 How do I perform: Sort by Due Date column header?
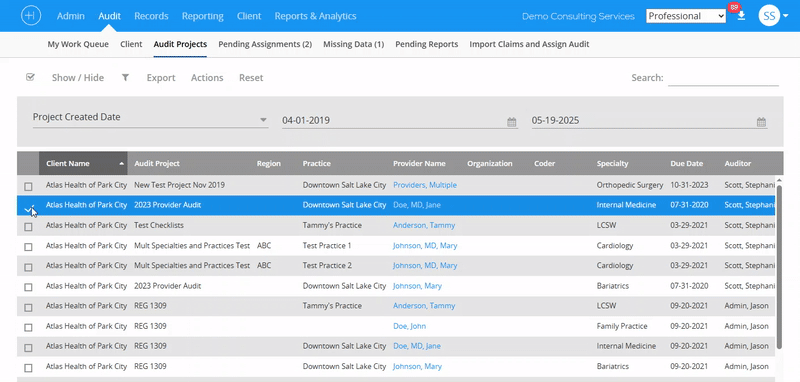coord(686,164)
